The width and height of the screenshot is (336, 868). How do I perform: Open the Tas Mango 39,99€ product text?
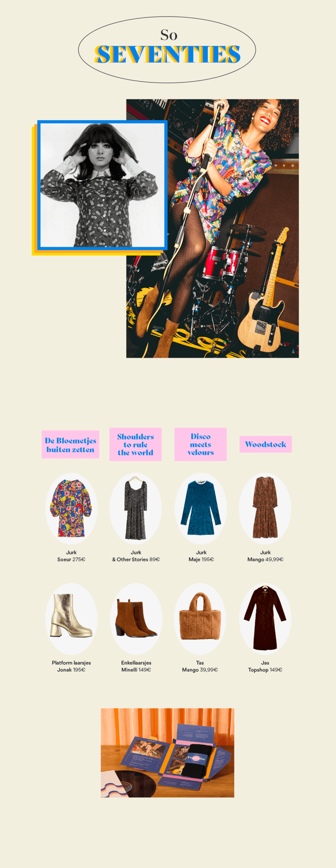200,666
